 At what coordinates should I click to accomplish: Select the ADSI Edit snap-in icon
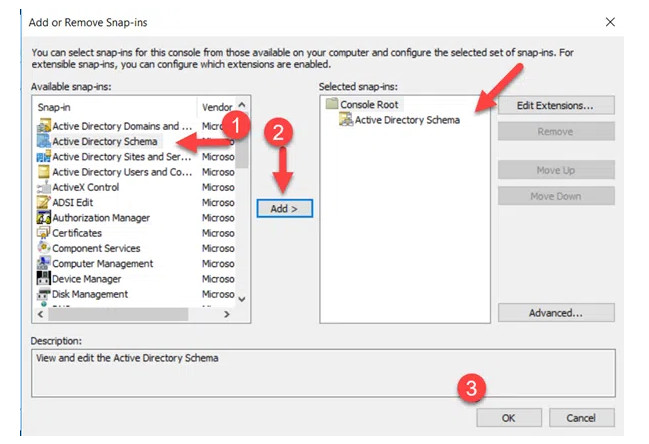pos(43,202)
